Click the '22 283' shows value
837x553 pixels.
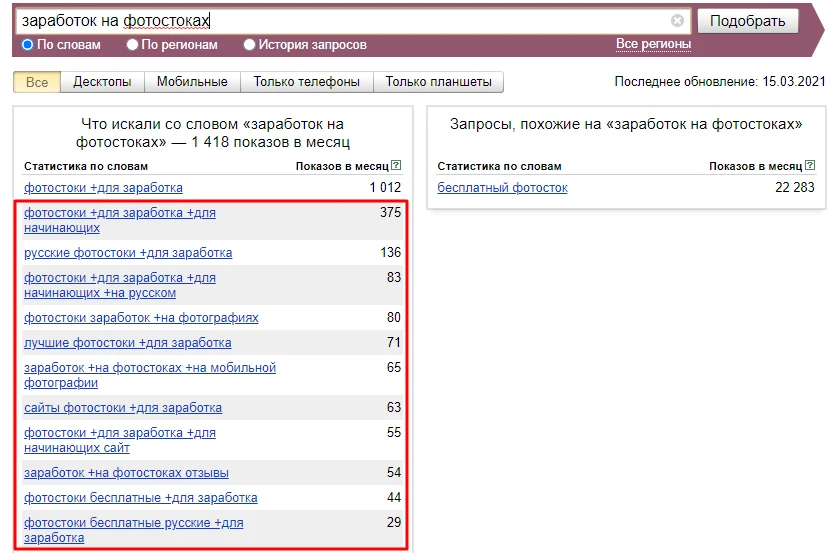click(x=795, y=187)
